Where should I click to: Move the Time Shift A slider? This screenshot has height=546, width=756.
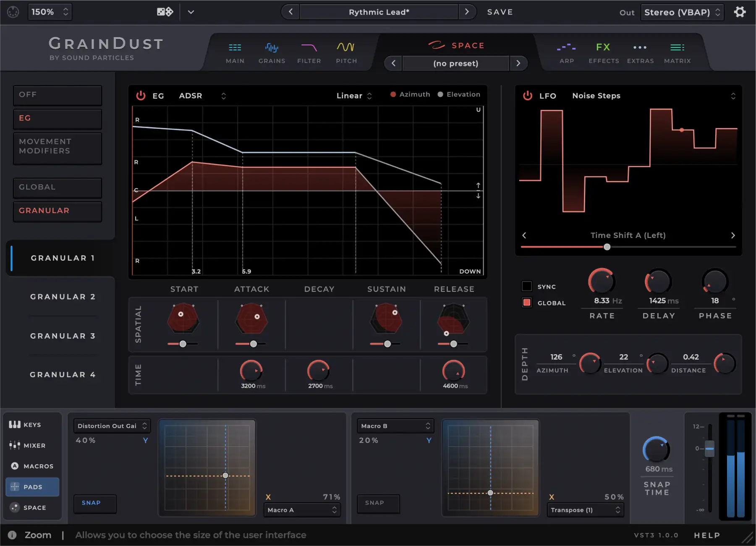pyautogui.click(x=607, y=247)
